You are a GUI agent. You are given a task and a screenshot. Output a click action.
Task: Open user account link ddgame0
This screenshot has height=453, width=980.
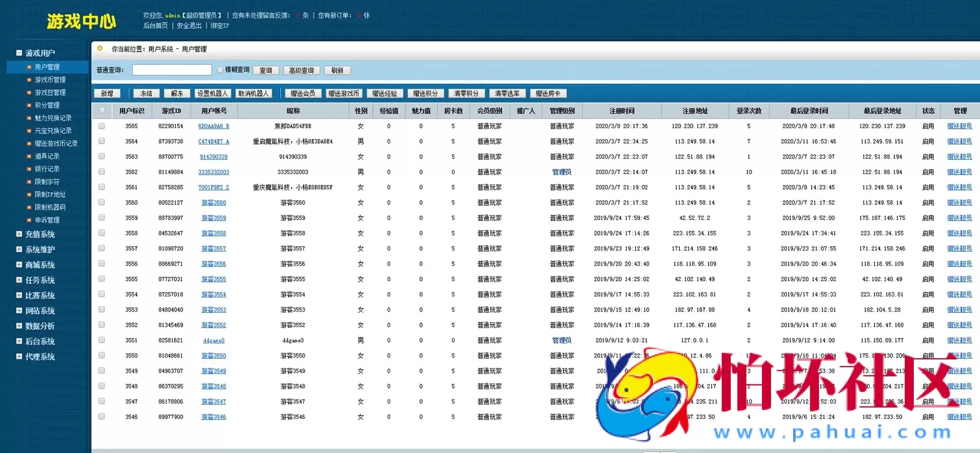(x=214, y=340)
